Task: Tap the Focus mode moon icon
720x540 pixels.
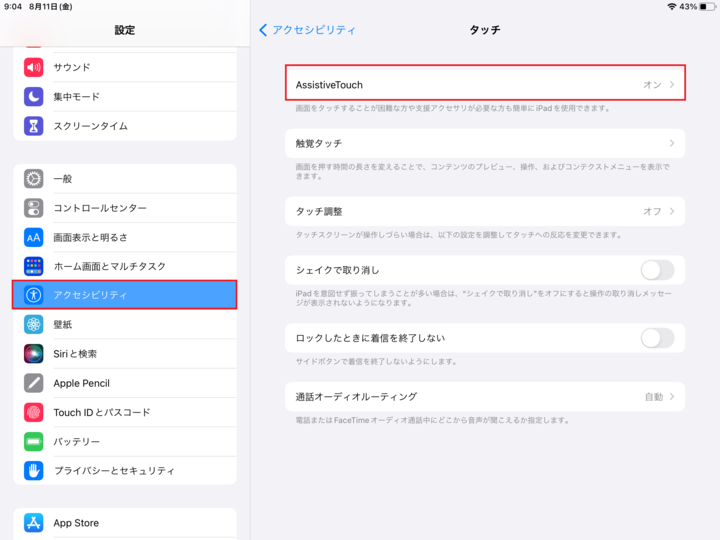Action: coord(34,97)
